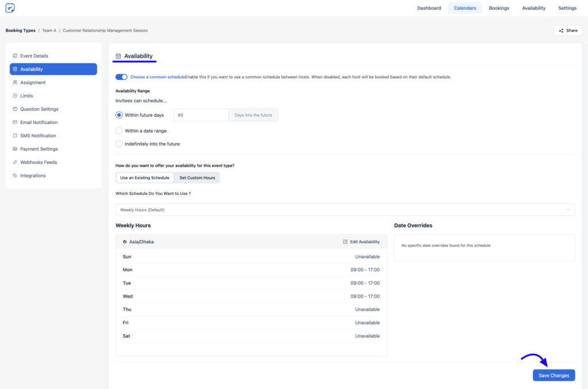Click the Limits clock icon
This screenshot has width=588, height=389.
pos(15,95)
